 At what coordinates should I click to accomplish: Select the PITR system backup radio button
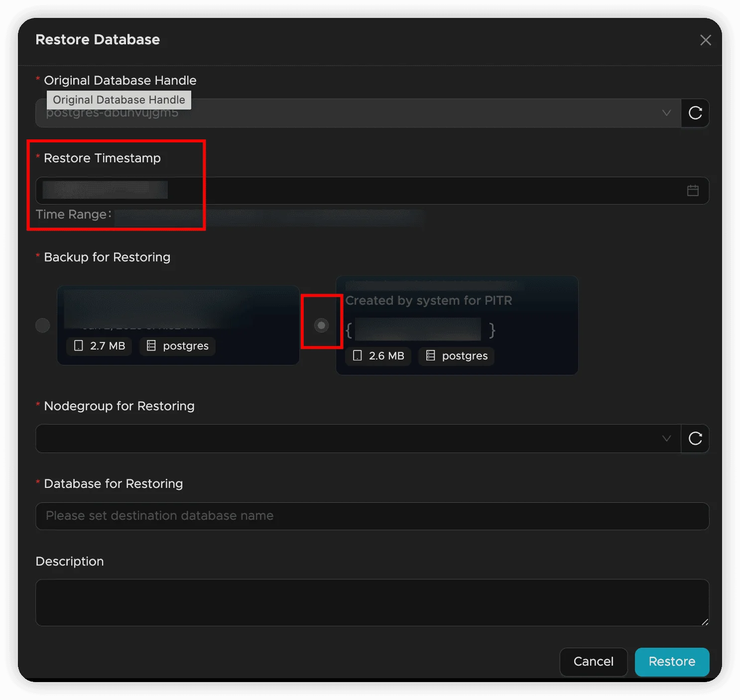pyautogui.click(x=322, y=326)
